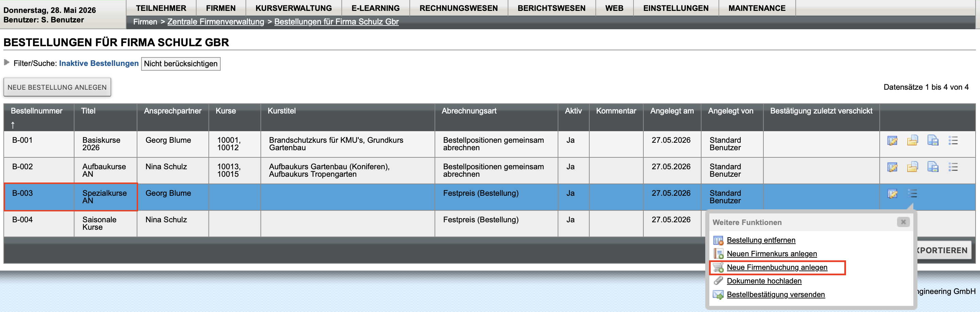The width and height of the screenshot is (980, 312).
Task: Follow Bestellungen für Firma Schulz Gbr breadcrumb
Action: 336,22
